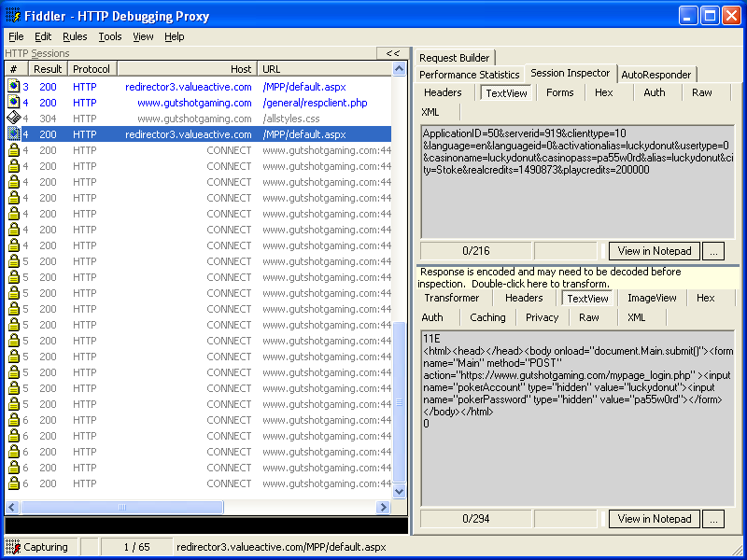Sort sessions by the # column header
The image size is (747, 560).
coord(17,69)
